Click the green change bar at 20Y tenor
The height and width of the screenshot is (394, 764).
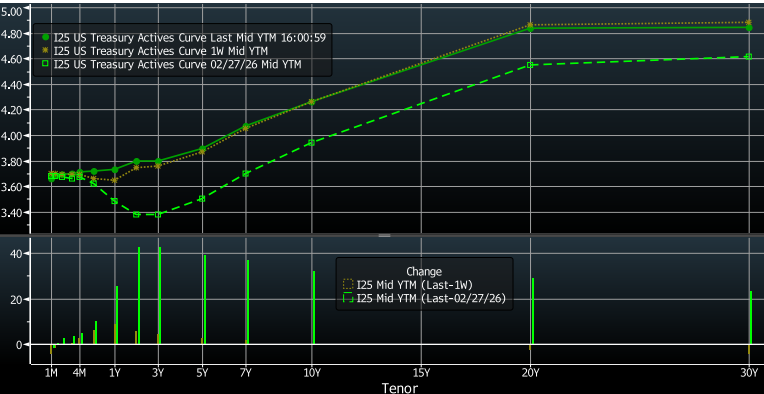tap(533, 311)
